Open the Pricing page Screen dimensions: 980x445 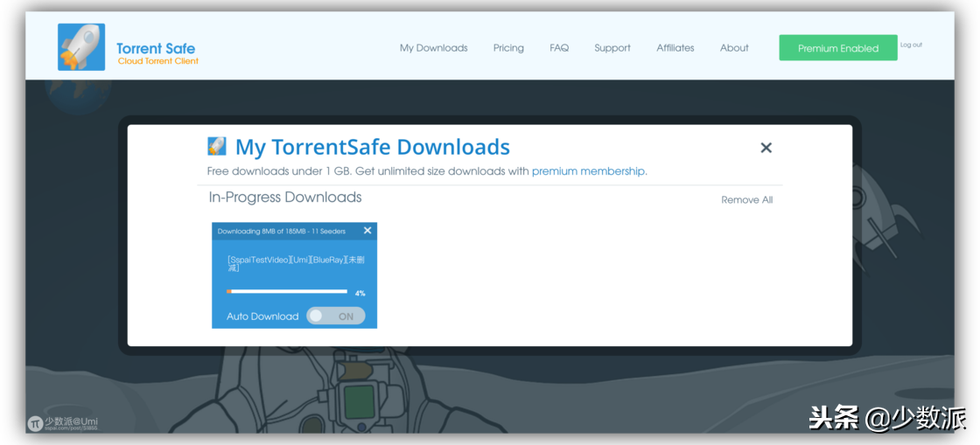pyautogui.click(x=508, y=48)
